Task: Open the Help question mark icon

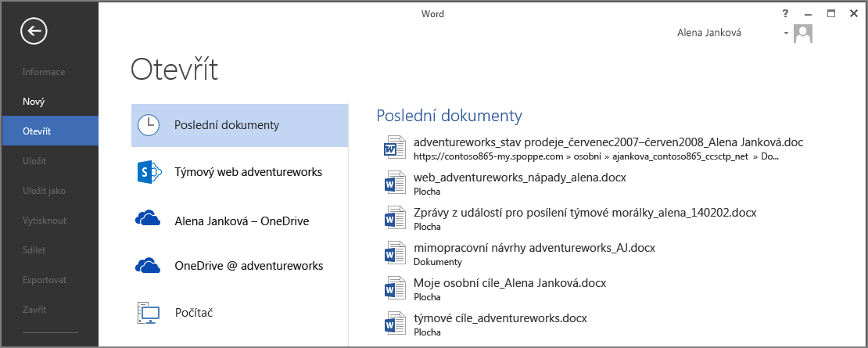Action: pos(786,14)
